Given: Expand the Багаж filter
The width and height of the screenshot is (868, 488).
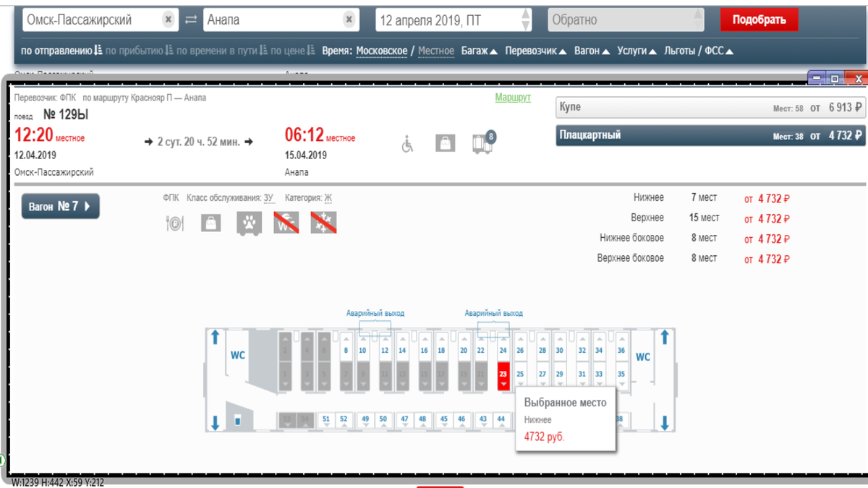Looking at the screenshot, I should tap(479, 51).
